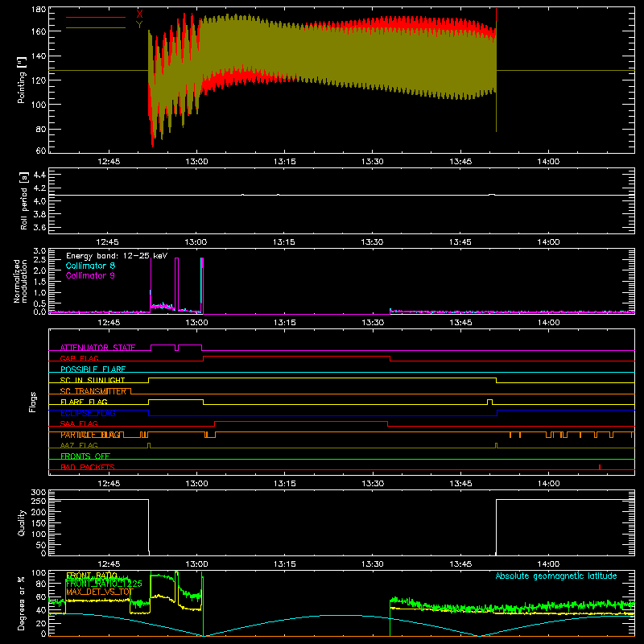
Task: Click the PARTICLE_FLAG label
Action: (90, 435)
